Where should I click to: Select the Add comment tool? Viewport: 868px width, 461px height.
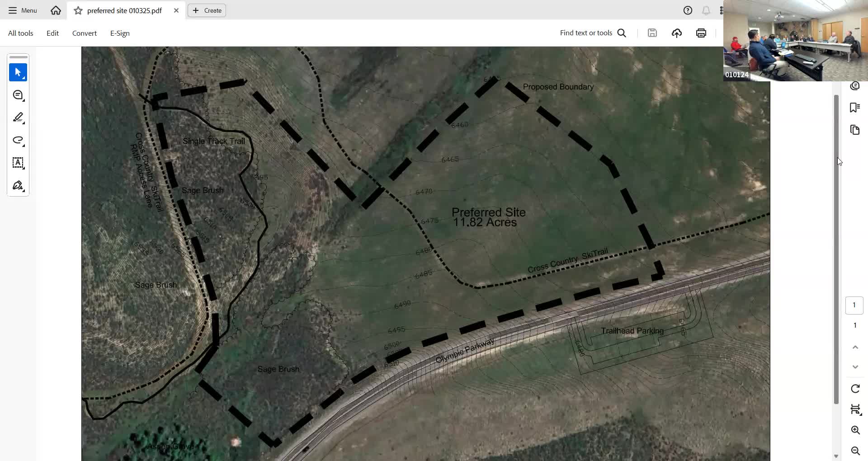18,95
